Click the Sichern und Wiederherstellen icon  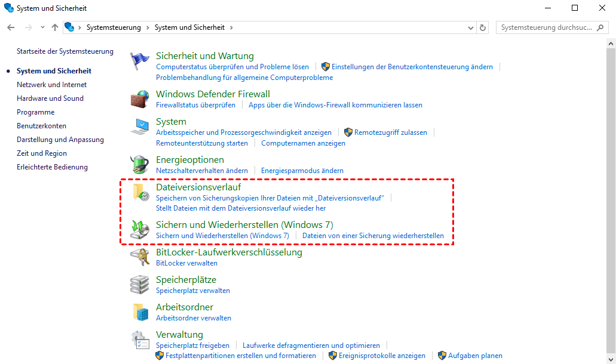(x=140, y=230)
